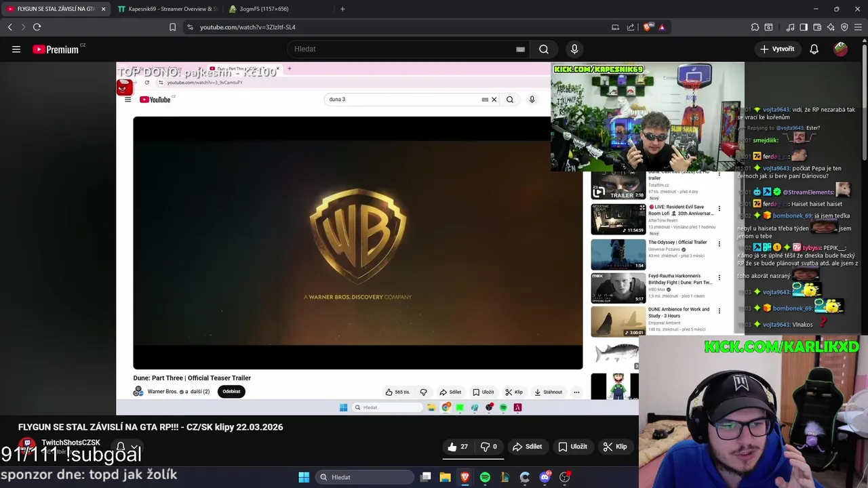Click the FLYGUN SE STAL ZÁVISLÍ video title
868x488 pixels.
click(151, 427)
